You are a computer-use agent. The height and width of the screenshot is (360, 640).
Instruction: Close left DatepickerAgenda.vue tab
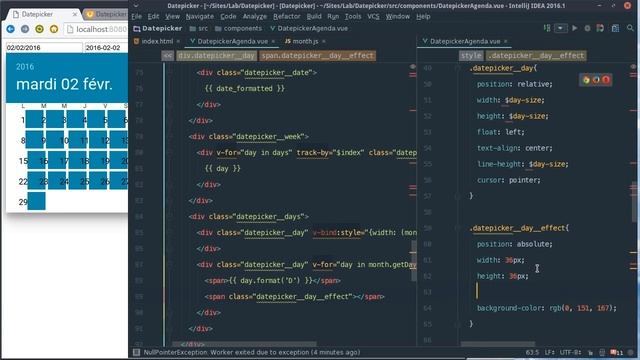click(x=273, y=41)
